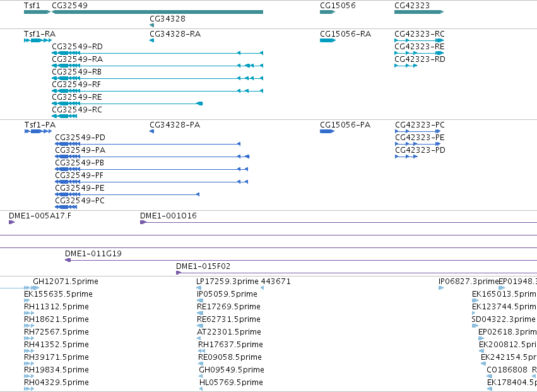The image size is (537, 392).
Task: Click the RH39171.5prime EST glyph
Action: 29,364
